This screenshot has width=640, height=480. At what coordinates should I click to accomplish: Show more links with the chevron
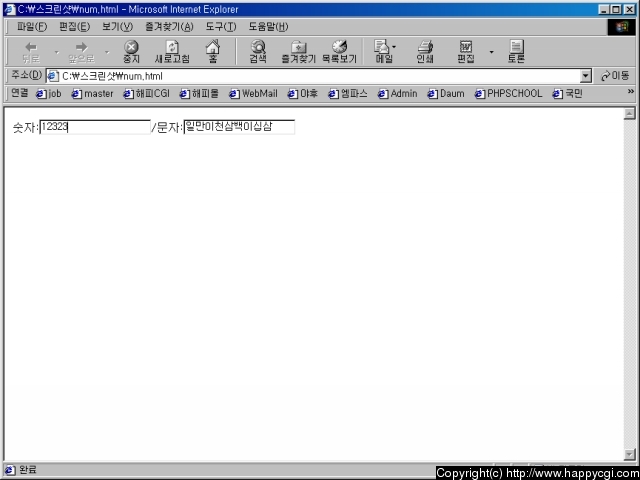[x=631, y=91]
